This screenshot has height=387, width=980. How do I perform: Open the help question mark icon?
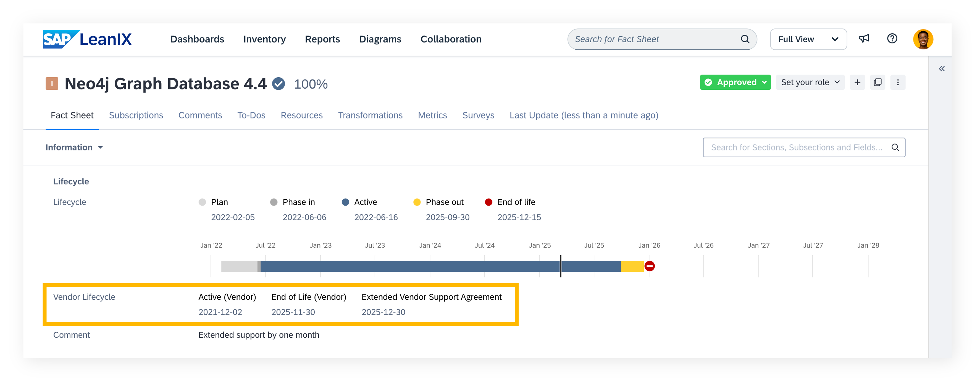click(x=892, y=39)
